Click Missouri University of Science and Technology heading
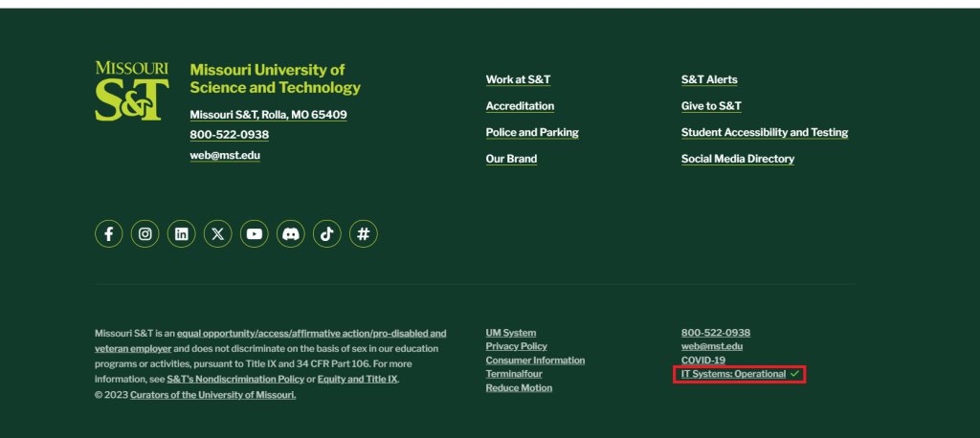Screen dimensions: 980x438 pos(275,78)
